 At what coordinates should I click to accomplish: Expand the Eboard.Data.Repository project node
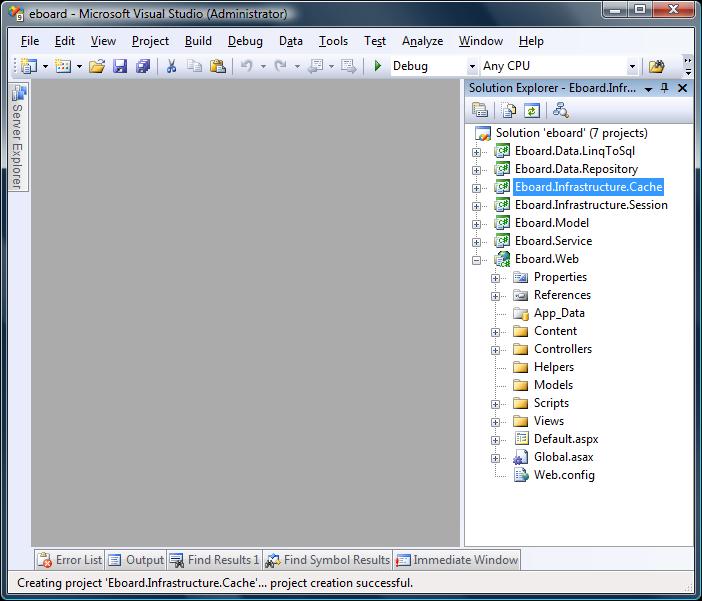[476, 170]
